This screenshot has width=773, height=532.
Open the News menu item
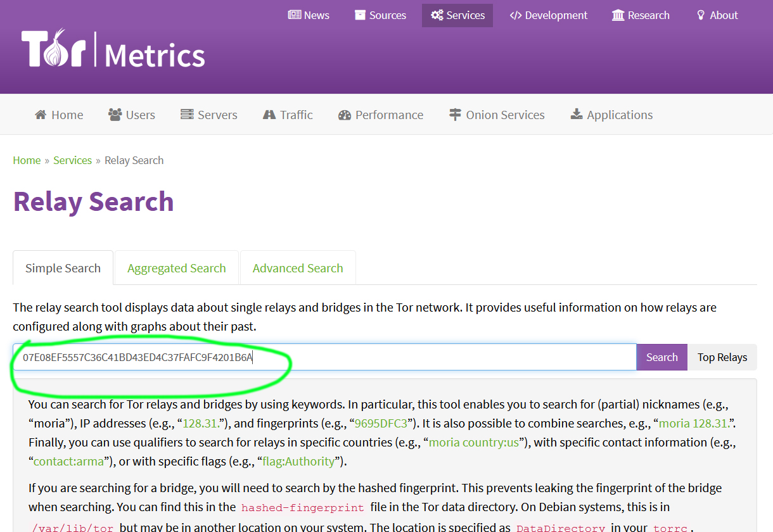tap(309, 15)
